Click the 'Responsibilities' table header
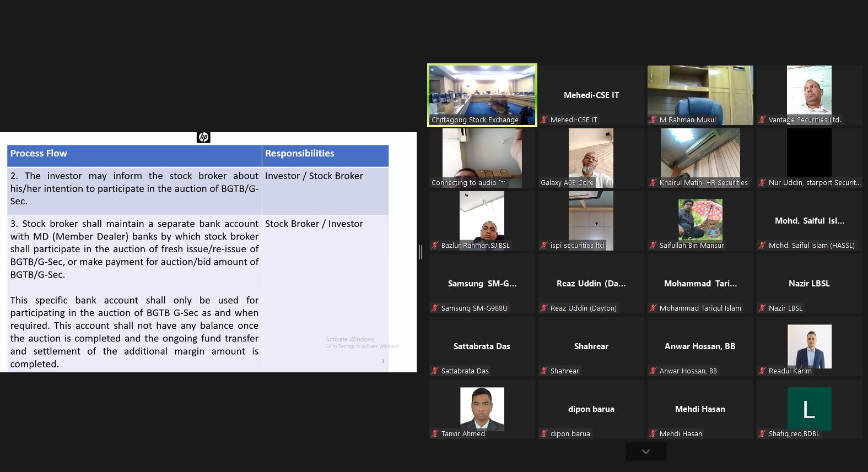Image resolution: width=868 pixels, height=472 pixels. (300, 154)
